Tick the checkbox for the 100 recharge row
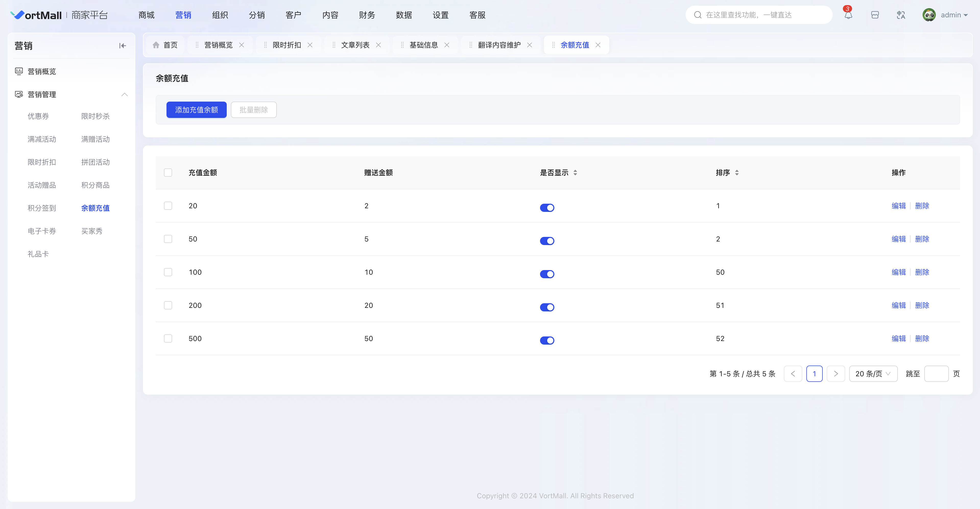980x509 pixels. 168,272
